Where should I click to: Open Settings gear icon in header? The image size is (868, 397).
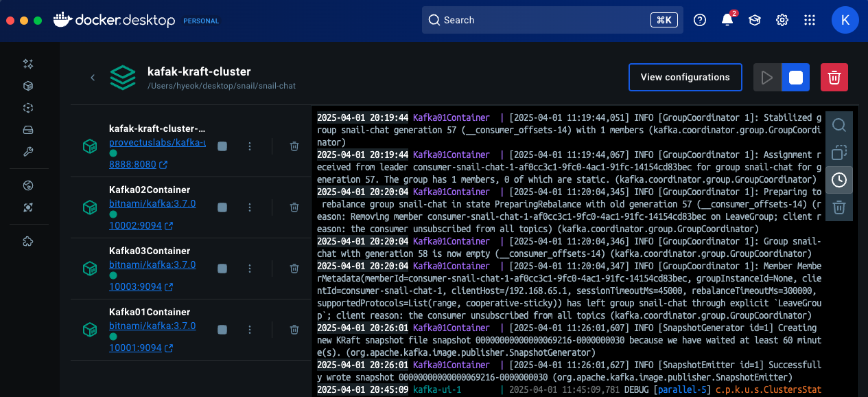coord(782,20)
